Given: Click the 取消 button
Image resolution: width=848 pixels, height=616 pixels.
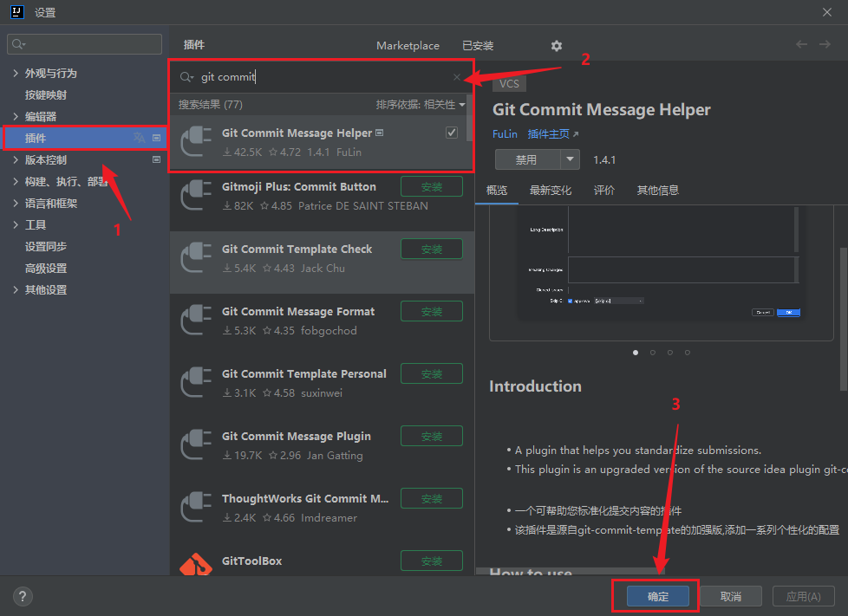Looking at the screenshot, I should coord(731,597).
